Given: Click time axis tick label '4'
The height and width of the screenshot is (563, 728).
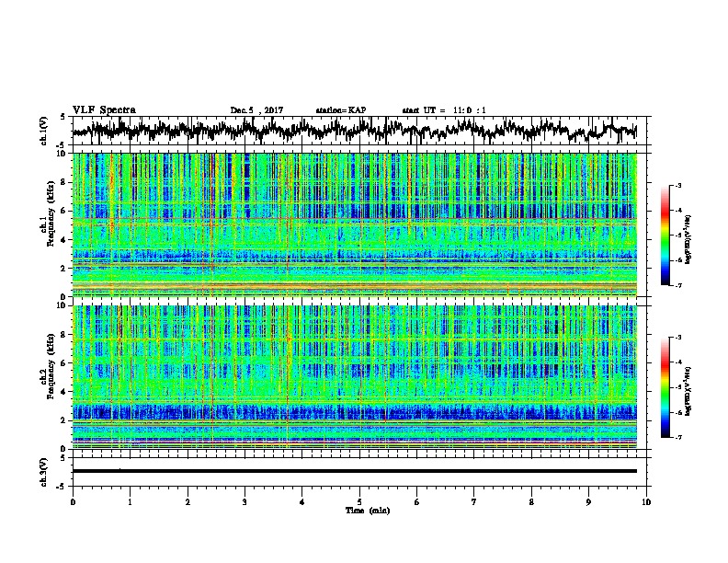Looking at the screenshot, I should [302, 502].
